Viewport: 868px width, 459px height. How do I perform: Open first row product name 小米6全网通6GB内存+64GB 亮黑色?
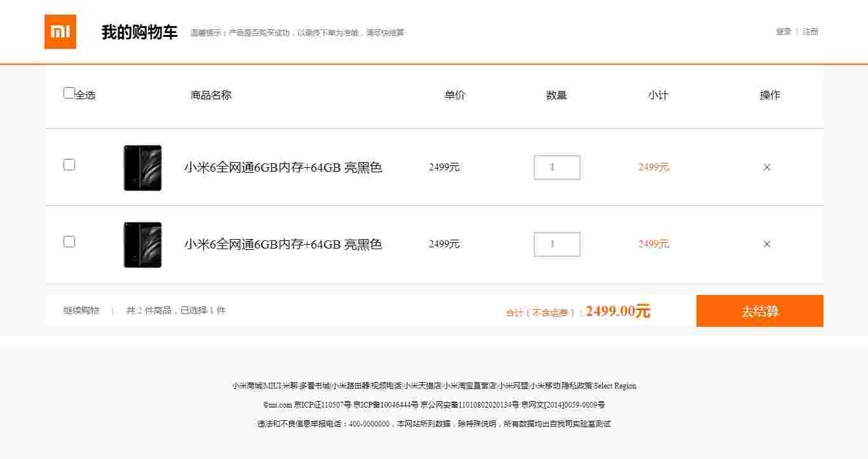click(x=283, y=168)
